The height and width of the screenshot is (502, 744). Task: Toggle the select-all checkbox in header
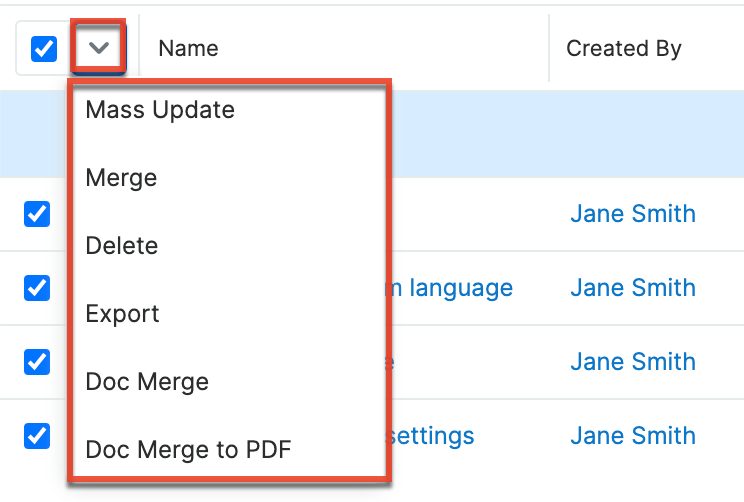pos(44,48)
